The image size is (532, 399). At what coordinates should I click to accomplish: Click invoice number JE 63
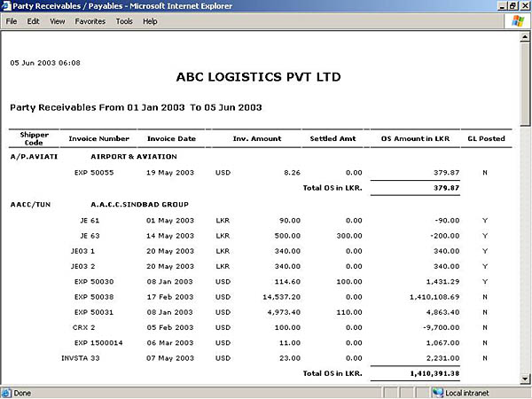(x=90, y=236)
